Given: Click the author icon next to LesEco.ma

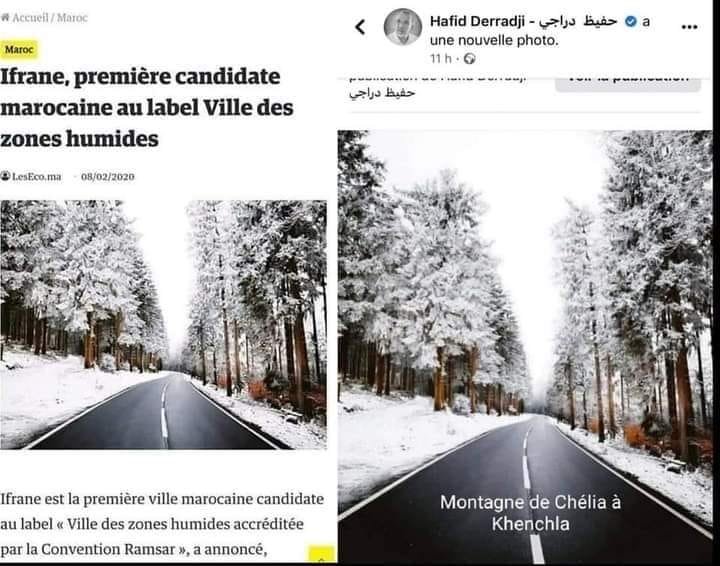Looking at the screenshot, I should (5, 176).
